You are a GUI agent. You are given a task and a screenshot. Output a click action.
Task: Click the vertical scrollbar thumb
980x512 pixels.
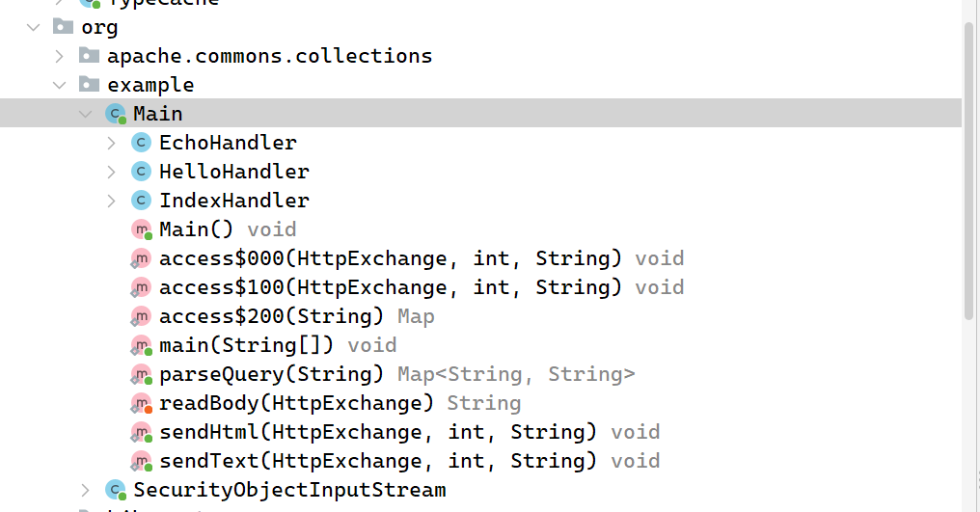pos(969,174)
